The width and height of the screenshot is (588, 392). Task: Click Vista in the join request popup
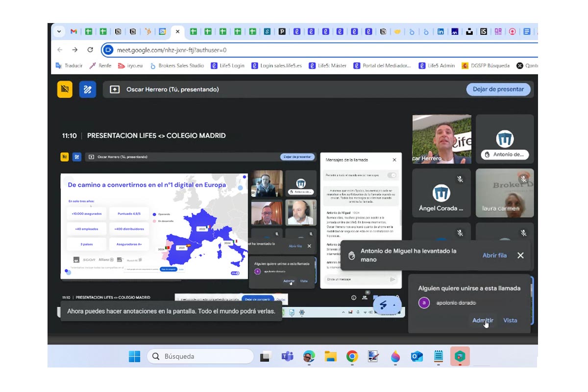(510, 320)
